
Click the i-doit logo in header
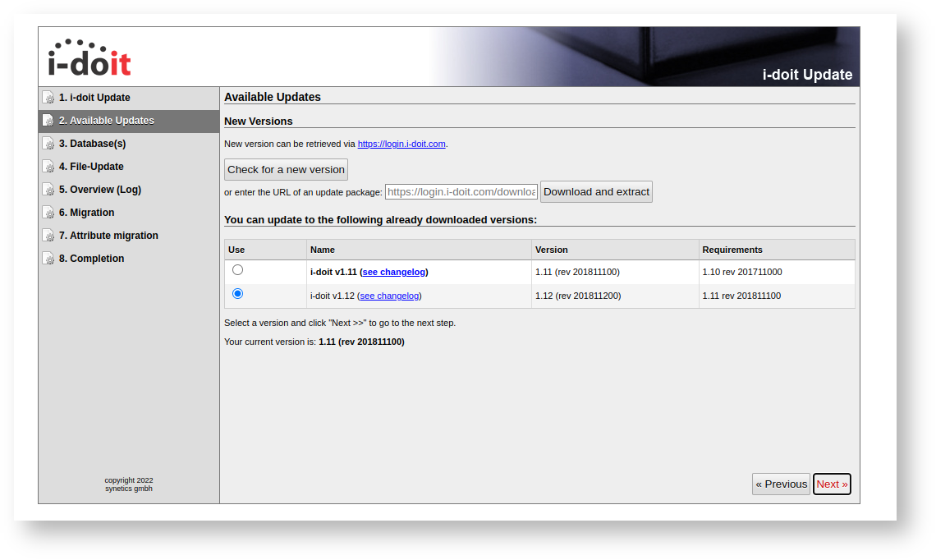coord(89,58)
